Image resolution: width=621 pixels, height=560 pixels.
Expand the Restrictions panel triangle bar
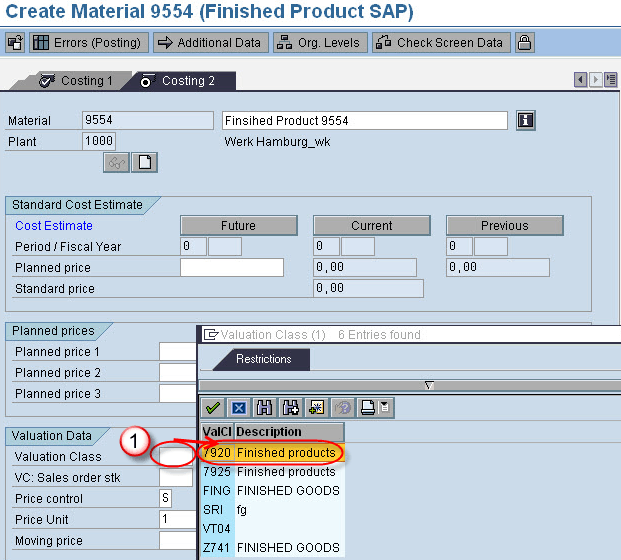click(x=429, y=385)
